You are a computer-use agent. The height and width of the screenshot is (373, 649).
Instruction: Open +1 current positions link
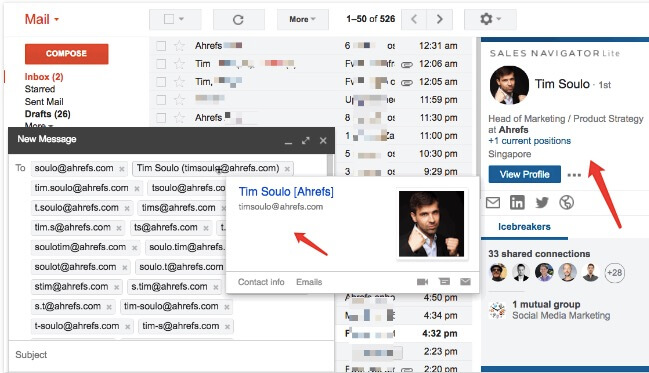point(529,141)
